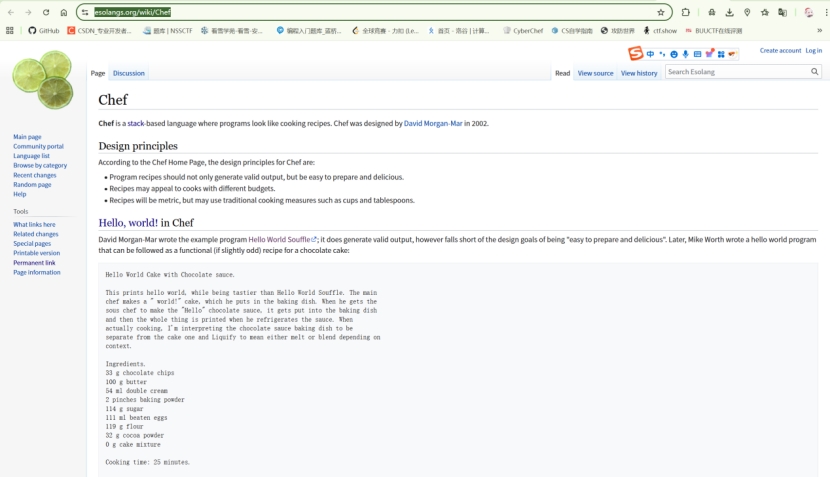Open the Hello World Souffle link
The height and width of the screenshot is (477, 830).
[280, 240]
